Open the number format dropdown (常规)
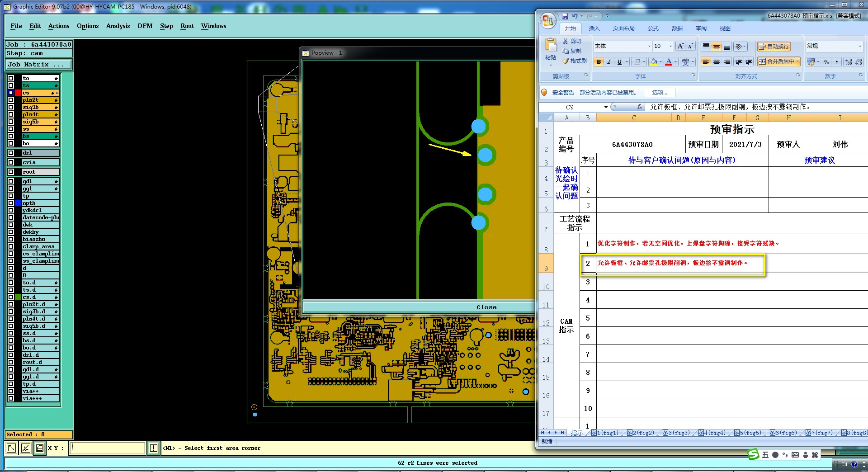This screenshot has width=868, height=472. 860,46
